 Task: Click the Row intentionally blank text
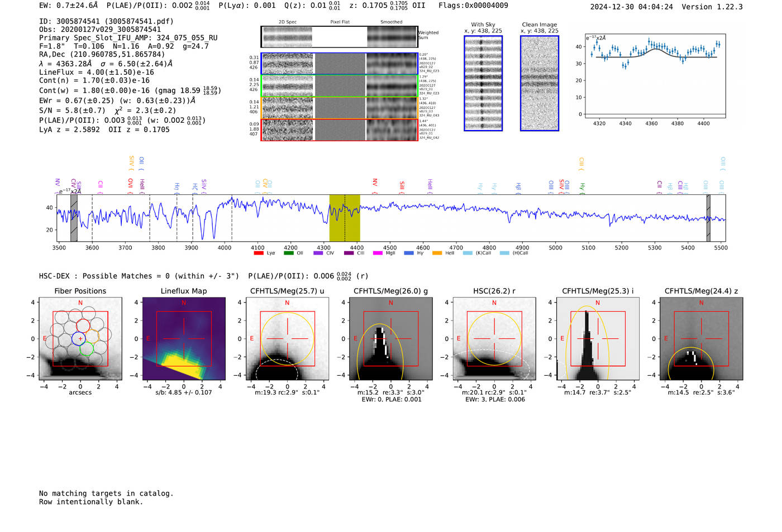91,502
